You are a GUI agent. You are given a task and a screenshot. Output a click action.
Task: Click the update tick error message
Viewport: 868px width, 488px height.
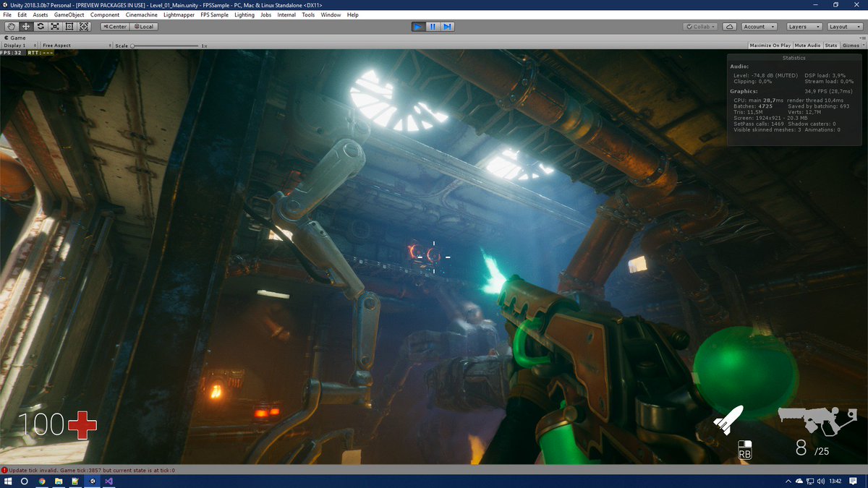[x=92, y=470]
